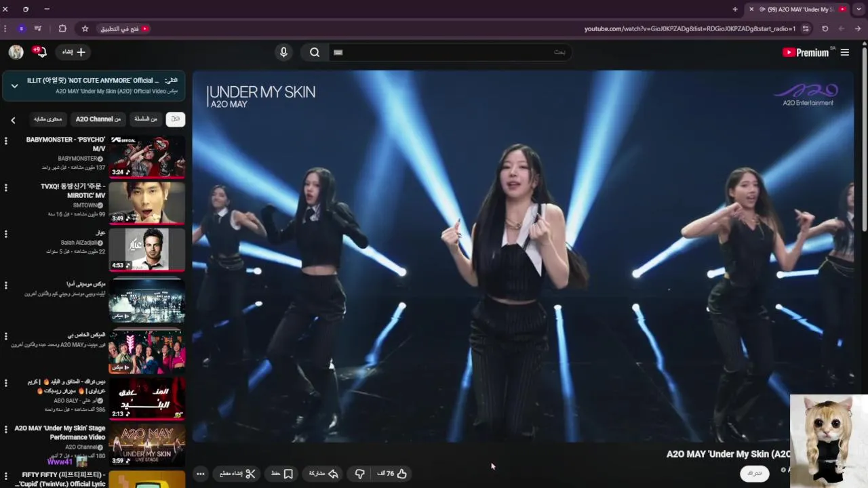Image resolution: width=868 pixels, height=488 pixels.
Task: Open the Salah AlZadjali video thumbnail
Action: tap(147, 249)
